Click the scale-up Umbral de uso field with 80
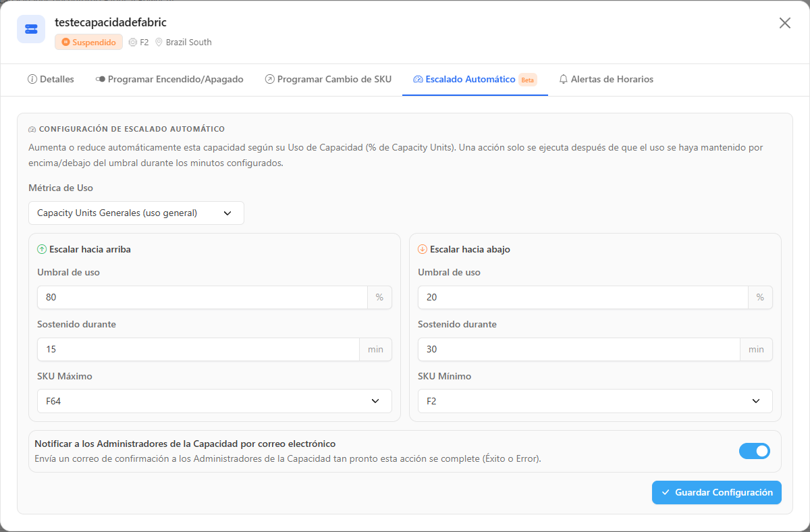The height and width of the screenshot is (532, 810). (202, 297)
